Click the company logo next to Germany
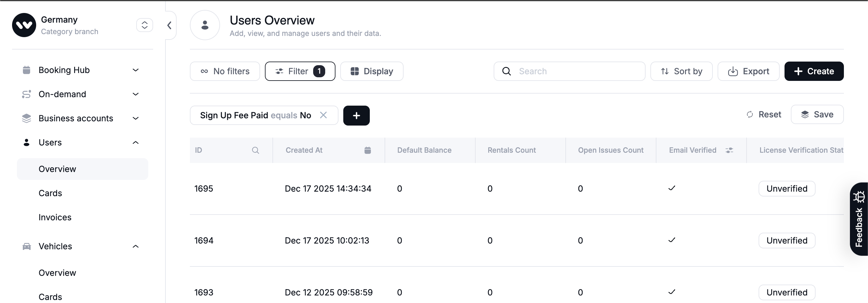This screenshot has height=303, width=868. coord(24,25)
